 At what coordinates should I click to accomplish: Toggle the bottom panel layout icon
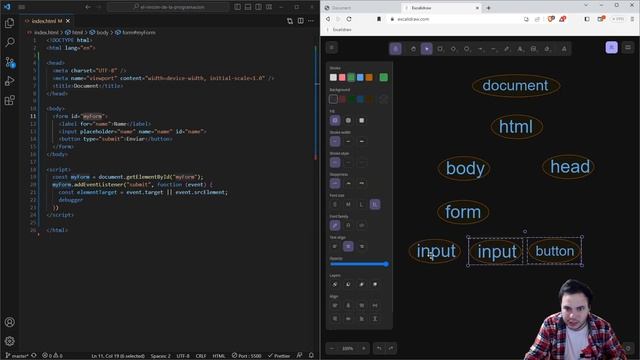248,7
